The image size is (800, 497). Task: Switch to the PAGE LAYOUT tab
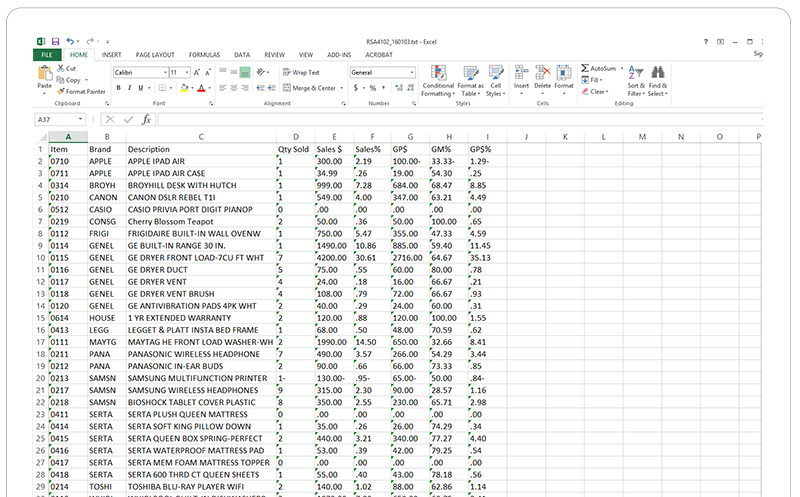(155, 55)
